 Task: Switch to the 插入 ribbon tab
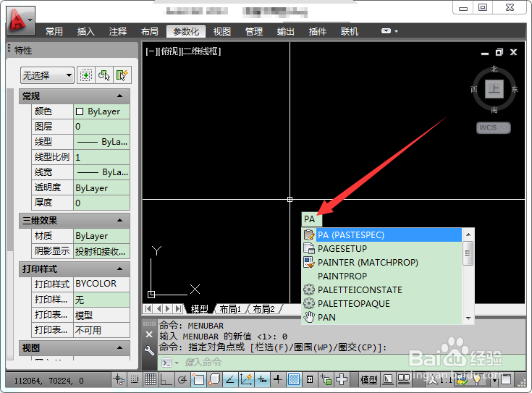pos(86,32)
